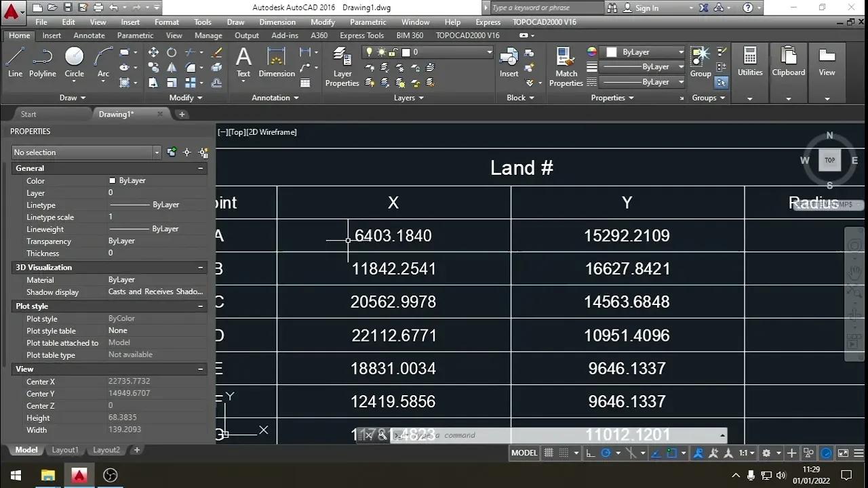Image resolution: width=868 pixels, height=488 pixels.
Task: Select the Line tool
Action: 15,61
